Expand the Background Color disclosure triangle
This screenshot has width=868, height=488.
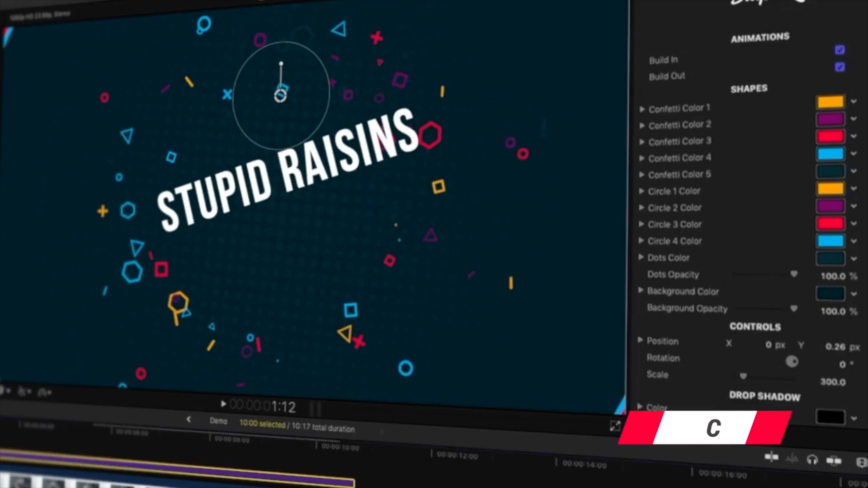click(641, 290)
